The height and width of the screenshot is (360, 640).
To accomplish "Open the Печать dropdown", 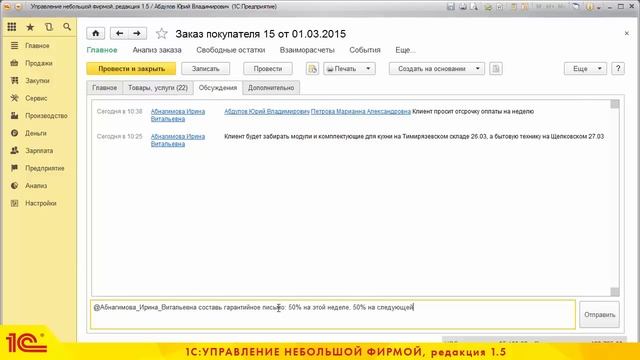I will click(349, 69).
